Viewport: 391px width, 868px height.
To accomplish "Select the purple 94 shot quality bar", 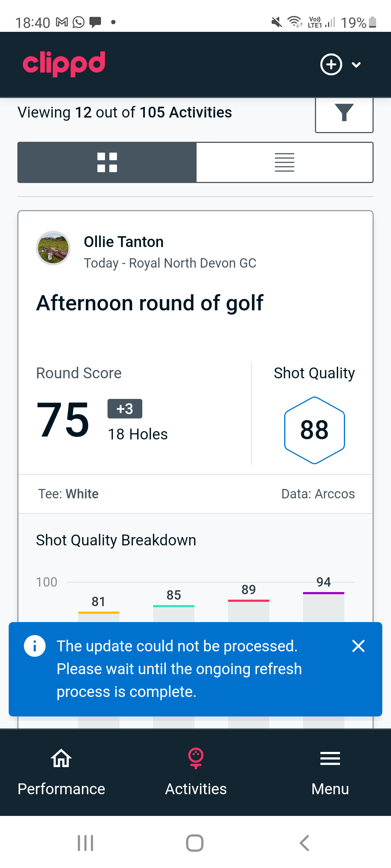I will [x=324, y=607].
